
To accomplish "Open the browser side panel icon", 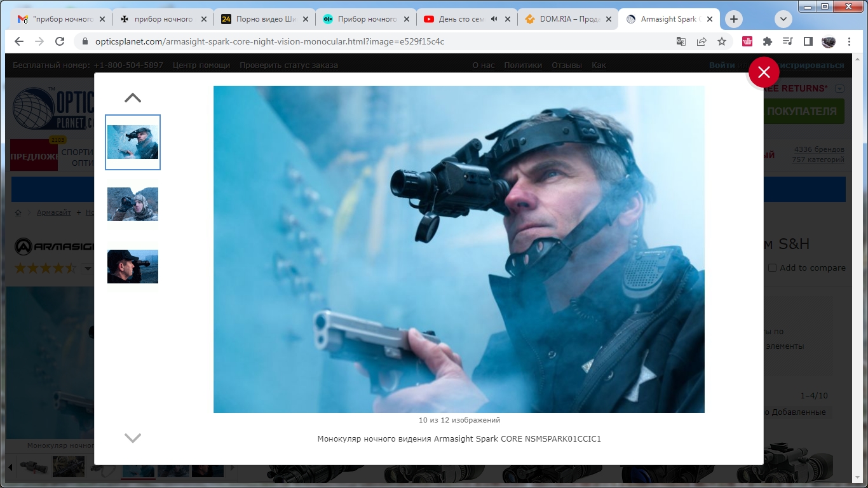I will click(808, 41).
